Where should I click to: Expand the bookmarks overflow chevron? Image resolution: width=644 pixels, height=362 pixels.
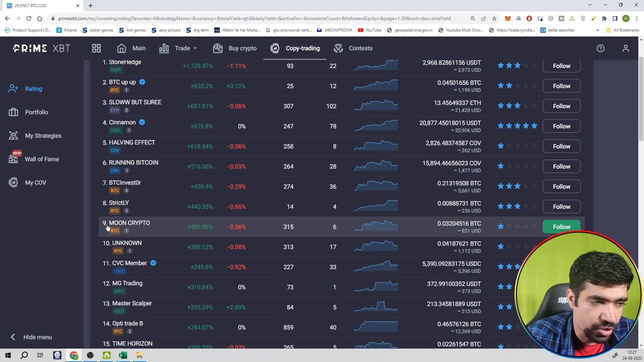coord(597,30)
